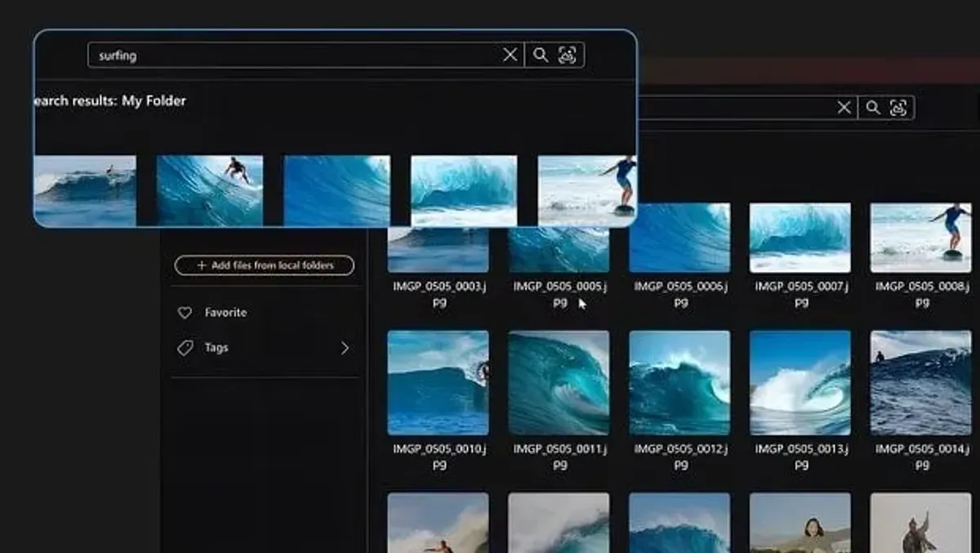Select thumbnail IMGP_0505_0005.jpg
The width and height of the screenshot is (980, 553).
click(559, 249)
